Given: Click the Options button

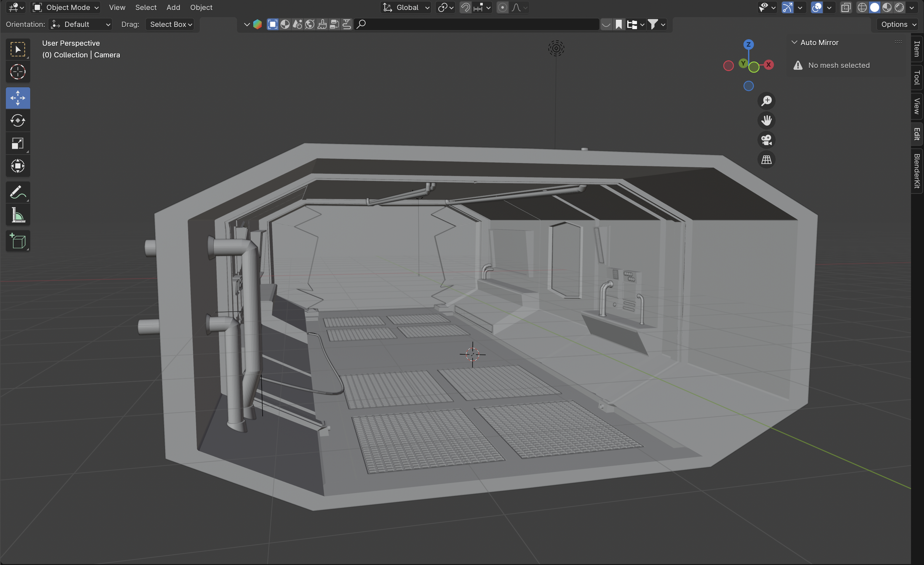Looking at the screenshot, I should 897,24.
